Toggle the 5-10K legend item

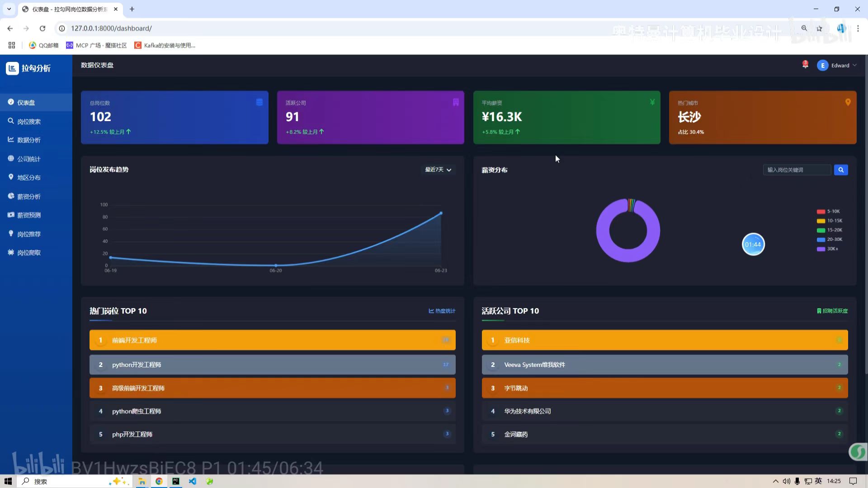[x=828, y=211]
